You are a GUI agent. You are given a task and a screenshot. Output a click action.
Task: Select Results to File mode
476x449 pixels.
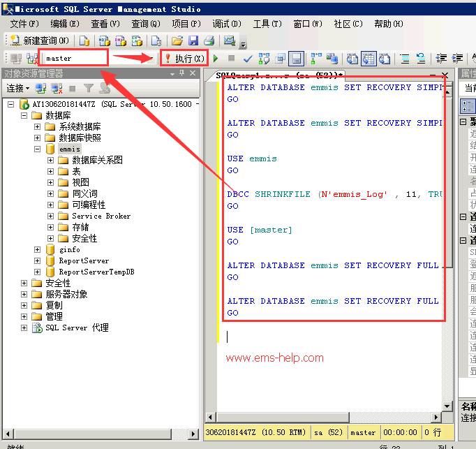coord(385,59)
